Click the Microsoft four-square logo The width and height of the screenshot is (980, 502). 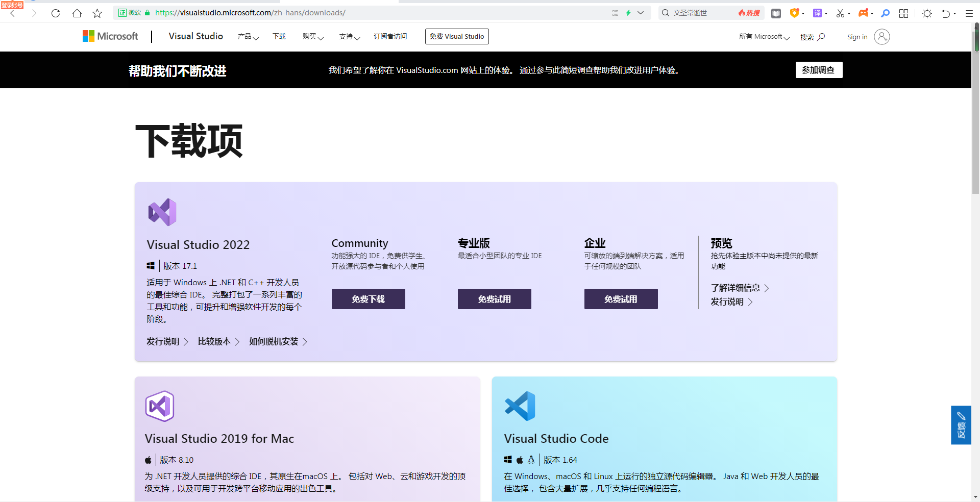pos(89,36)
